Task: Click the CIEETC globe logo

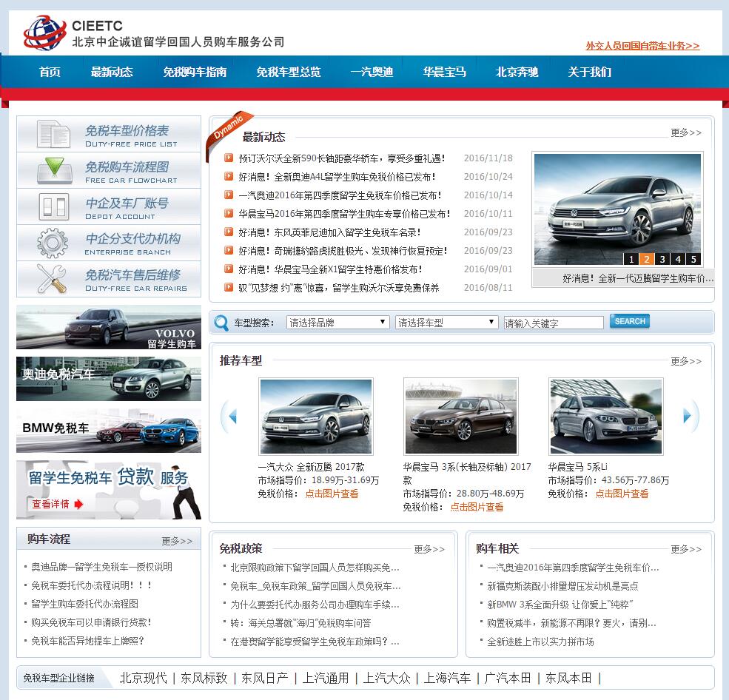Action: [x=44, y=33]
